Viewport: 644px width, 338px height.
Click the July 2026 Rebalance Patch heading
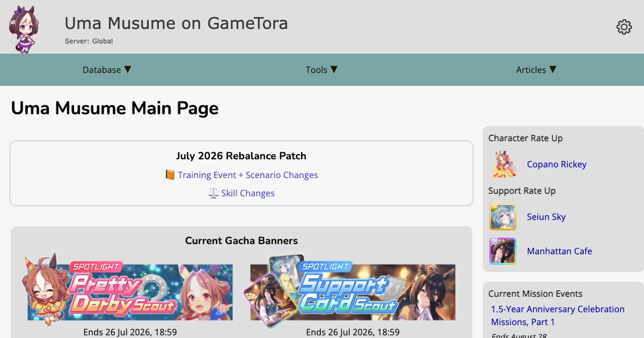241,156
